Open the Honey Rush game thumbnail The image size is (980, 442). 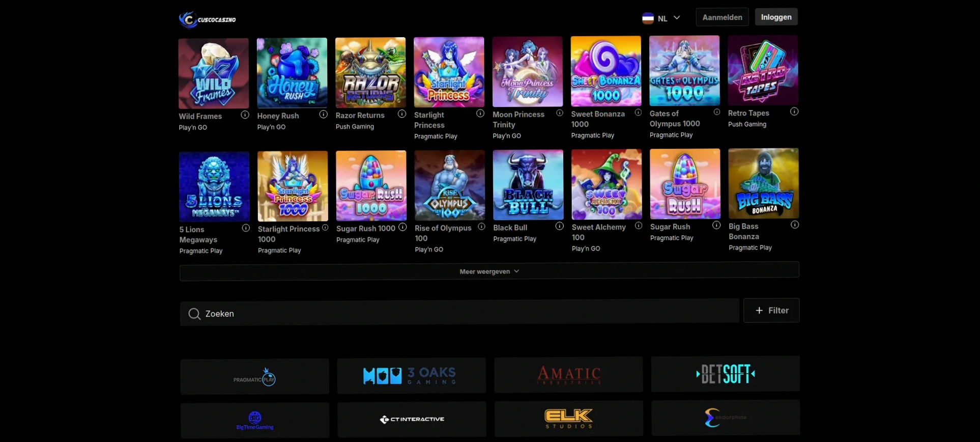292,73
